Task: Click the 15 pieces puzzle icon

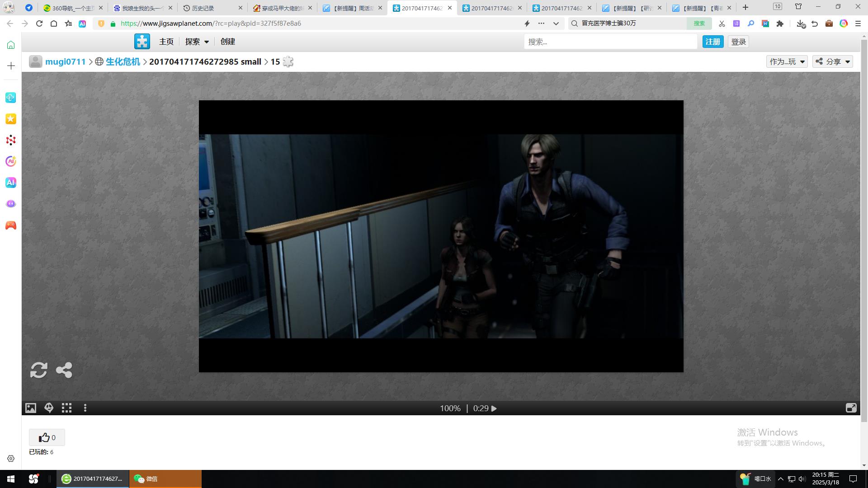Action: 288,62
